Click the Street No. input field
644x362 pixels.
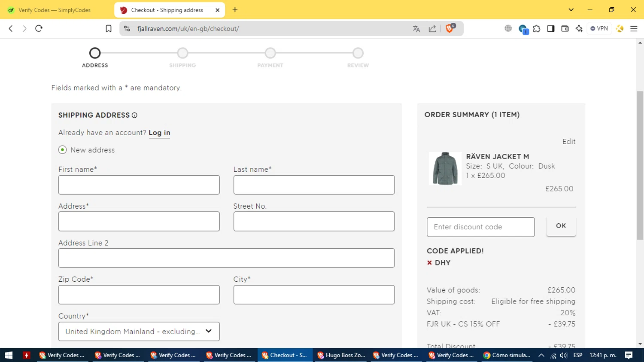314,221
